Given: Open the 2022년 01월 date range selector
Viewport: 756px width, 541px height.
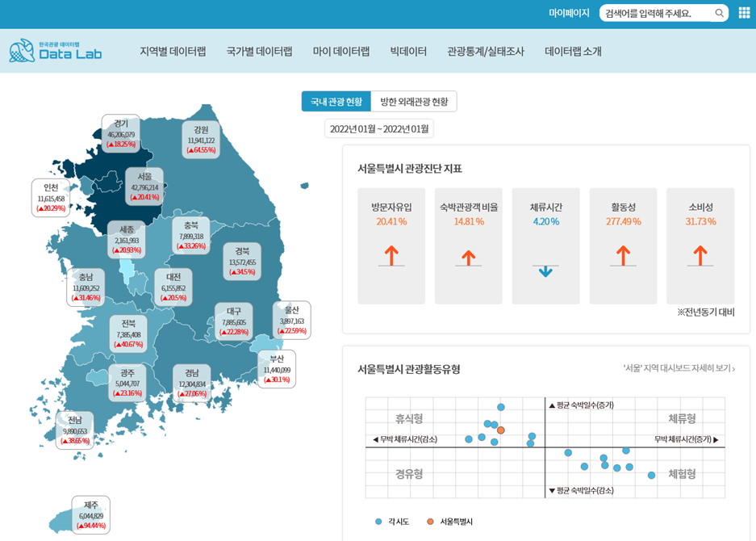Looking at the screenshot, I should (x=378, y=128).
